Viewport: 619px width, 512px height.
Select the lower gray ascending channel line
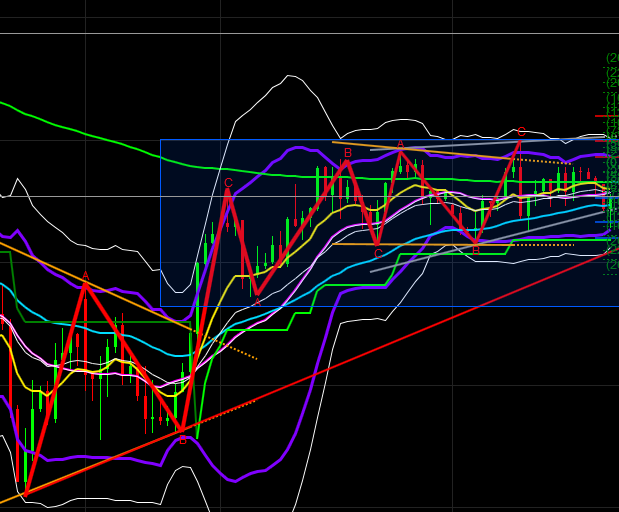point(486,242)
